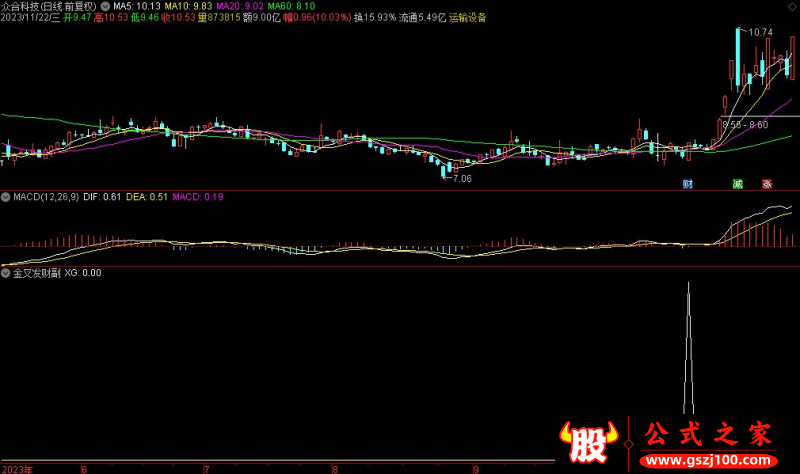This screenshot has width=800, height=474.
Task: Click the low price 低9.46
Action: pyautogui.click(x=145, y=18)
